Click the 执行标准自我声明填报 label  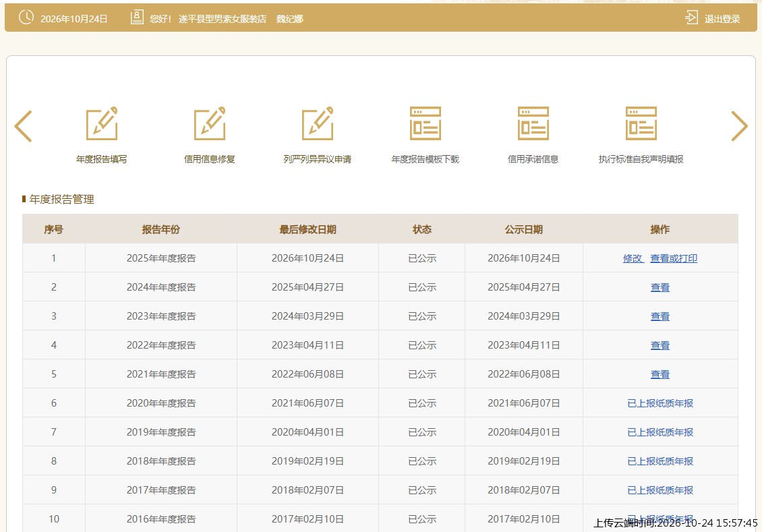pyautogui.click(x=641, y=159)
